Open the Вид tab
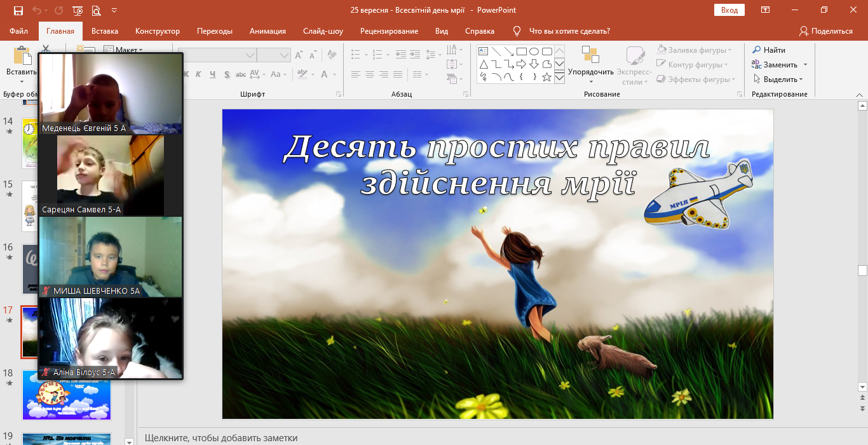868x445 pixels. click(442, 31)
